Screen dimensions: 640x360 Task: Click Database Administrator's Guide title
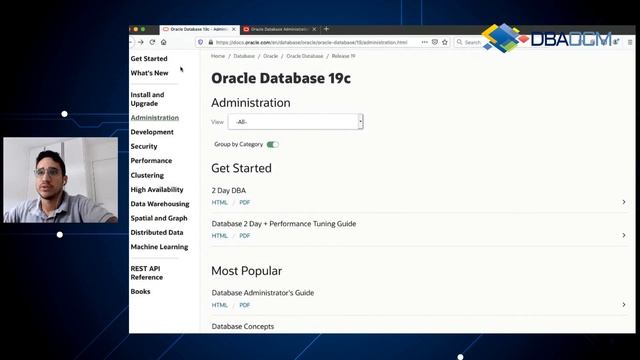point(263,293)
